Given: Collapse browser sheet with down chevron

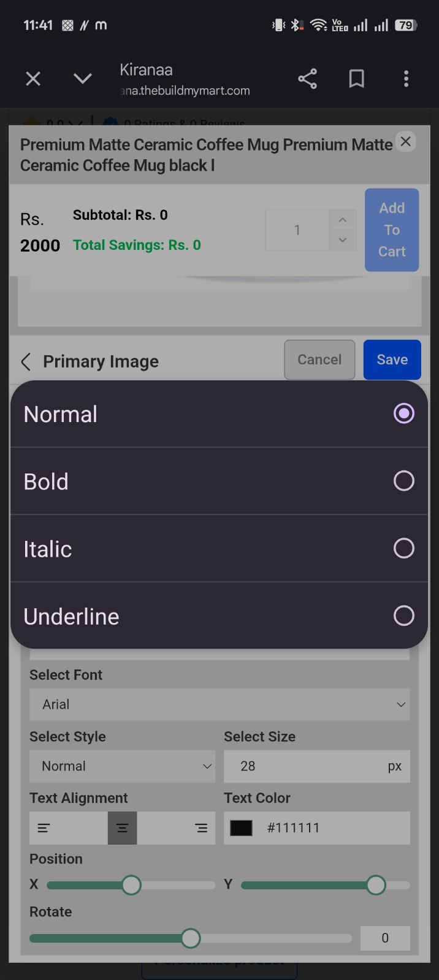Looking at the screenshot, I should [82, 78].
